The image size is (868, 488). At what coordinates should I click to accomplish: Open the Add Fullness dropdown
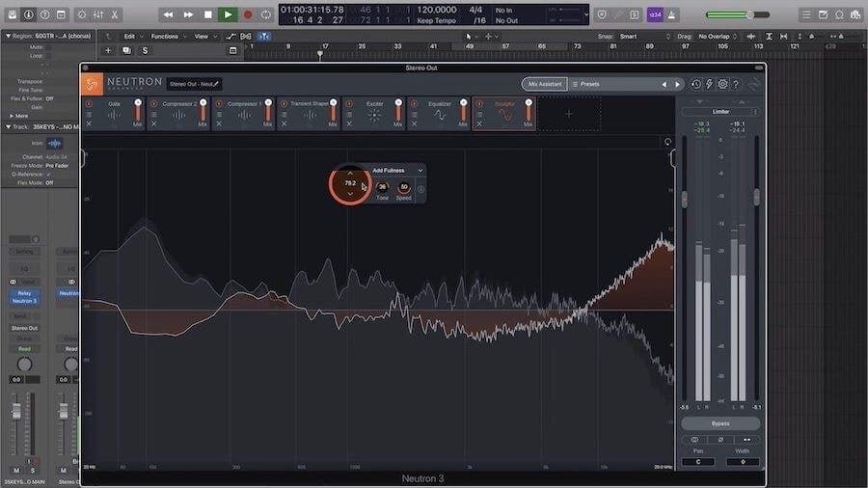click(x=397, y=170)
